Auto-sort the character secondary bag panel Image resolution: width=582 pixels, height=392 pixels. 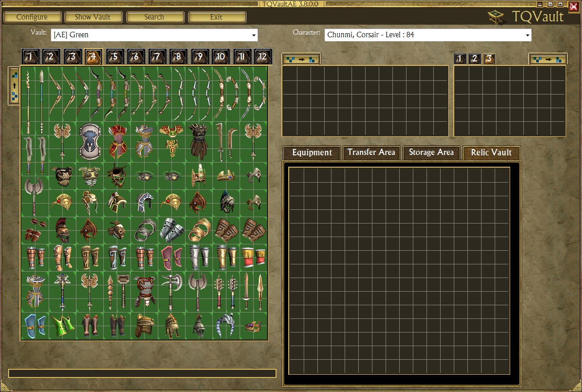click(547, 59)
